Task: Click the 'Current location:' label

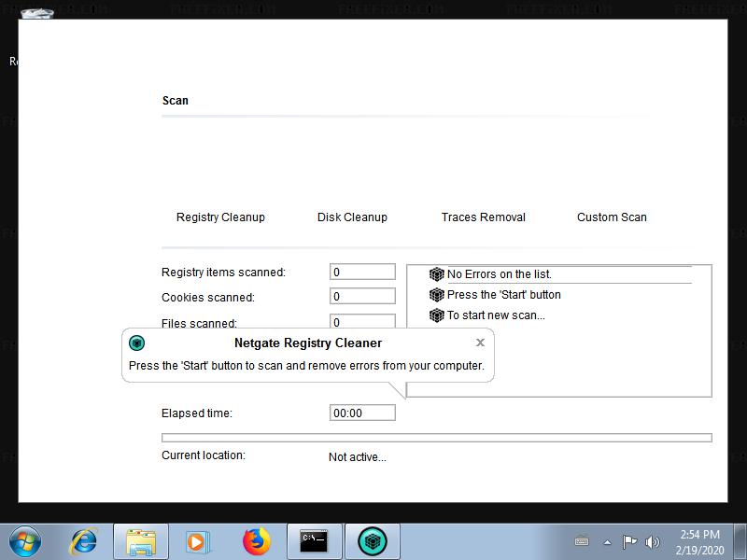Action: 204,455
